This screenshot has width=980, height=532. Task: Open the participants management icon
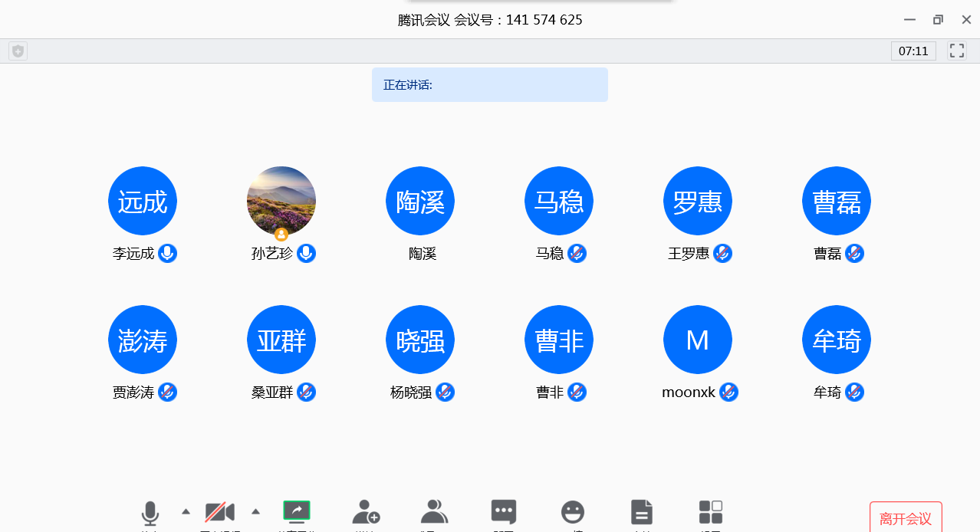point(435,512)
